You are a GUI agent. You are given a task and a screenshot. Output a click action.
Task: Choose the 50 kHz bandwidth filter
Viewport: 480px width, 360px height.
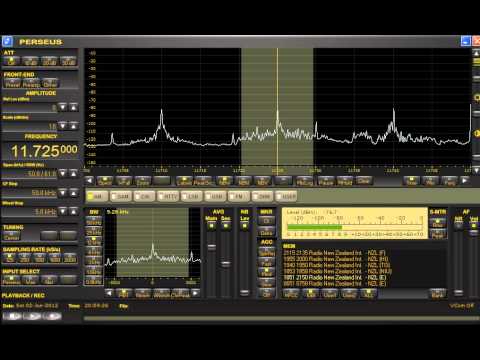pyautogui.click(x=94, y=222)
